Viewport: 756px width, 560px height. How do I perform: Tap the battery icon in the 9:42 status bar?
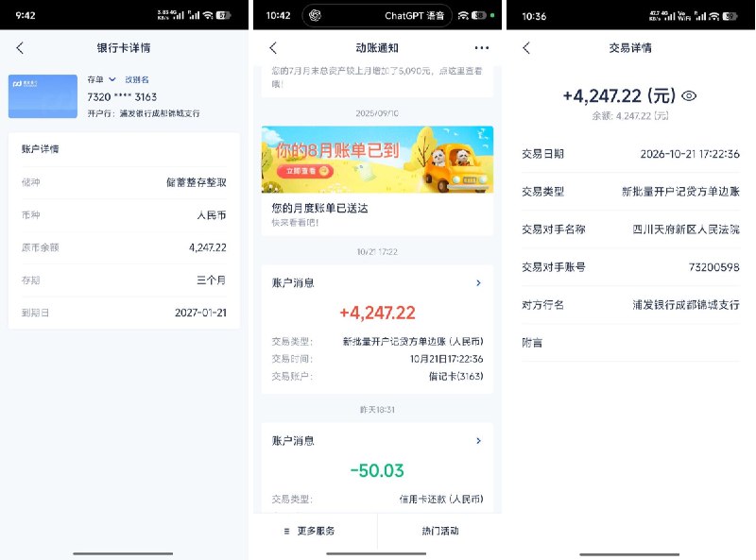(x=223, y=15)
